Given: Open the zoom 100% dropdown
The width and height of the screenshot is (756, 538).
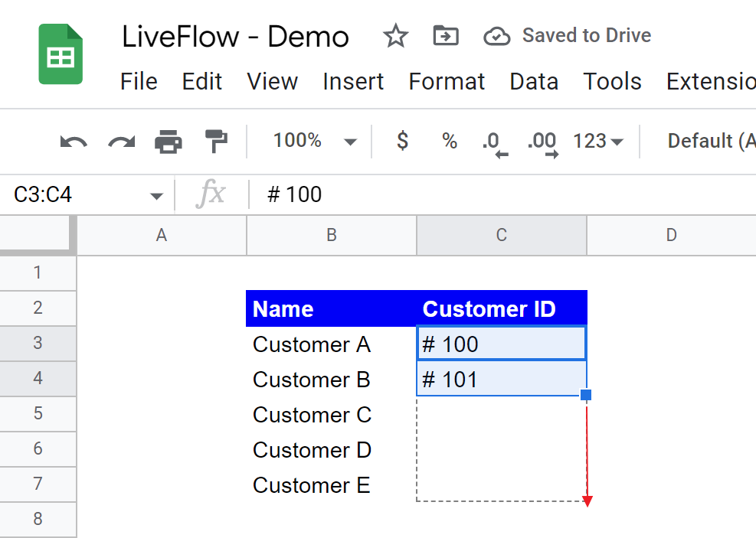Looking at the screenshot, I should click(x=315, y=141).
